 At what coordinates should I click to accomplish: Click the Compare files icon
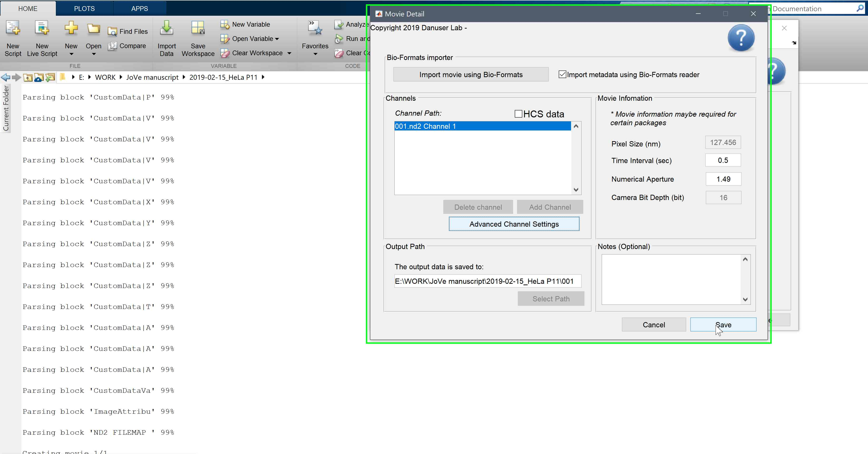tap(112, 46)
